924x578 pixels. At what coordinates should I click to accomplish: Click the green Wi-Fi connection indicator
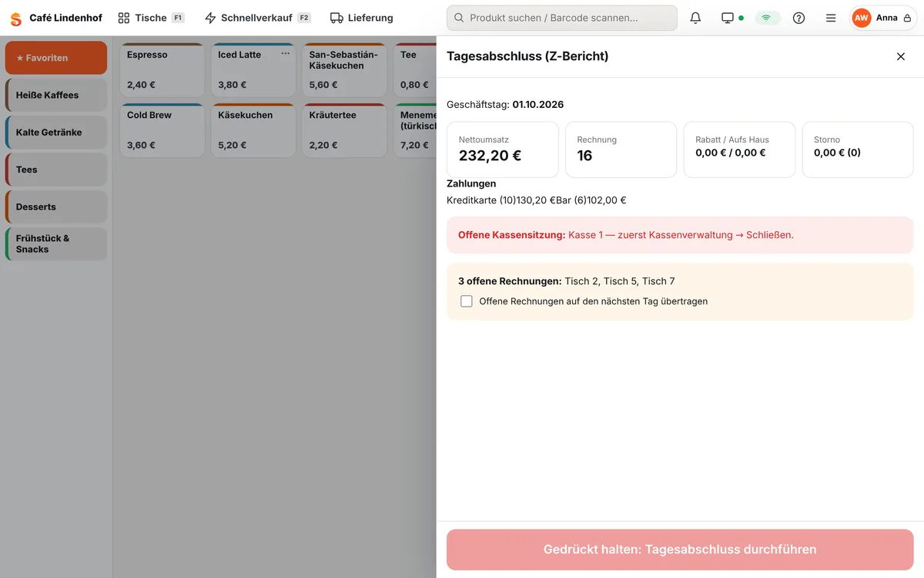pos(766,18)
